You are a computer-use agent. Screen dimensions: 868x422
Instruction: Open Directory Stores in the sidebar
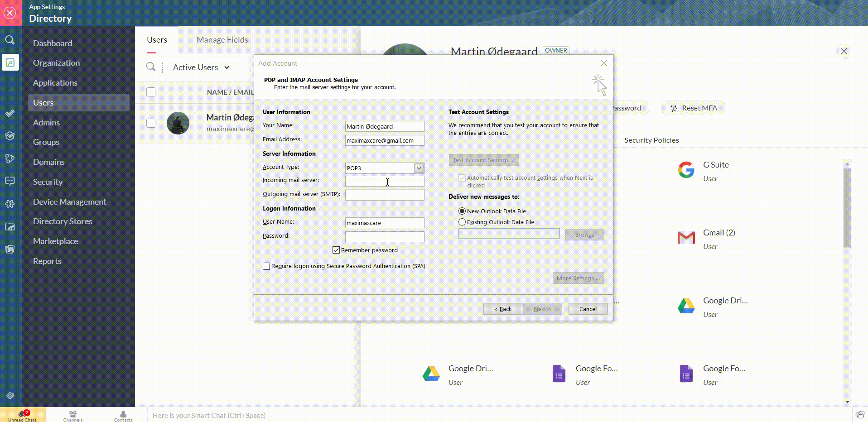63,221
